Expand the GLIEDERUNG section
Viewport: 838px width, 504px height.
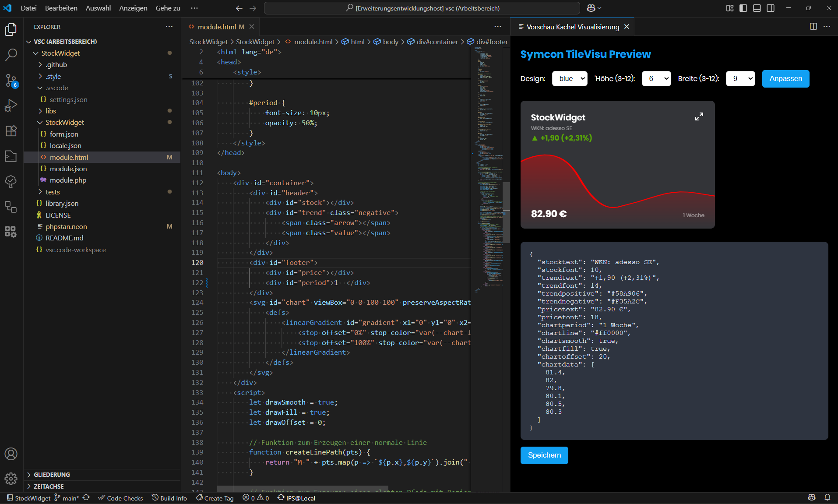52,475
